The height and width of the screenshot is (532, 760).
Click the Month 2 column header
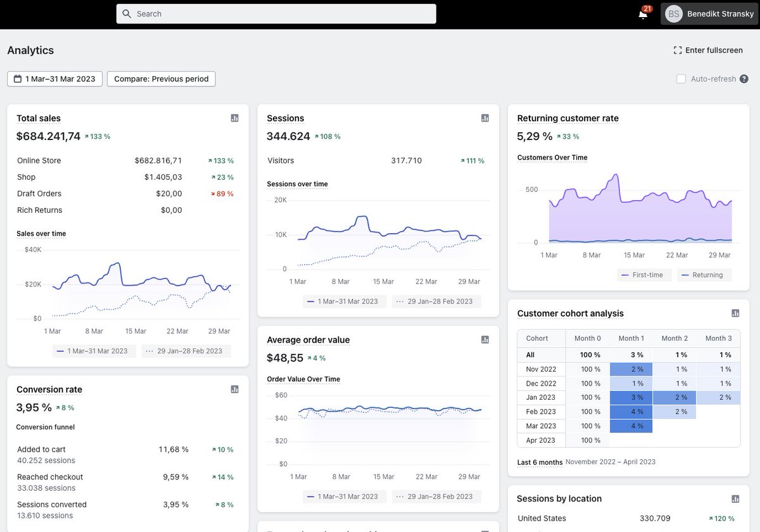click(x=674, y=338)
